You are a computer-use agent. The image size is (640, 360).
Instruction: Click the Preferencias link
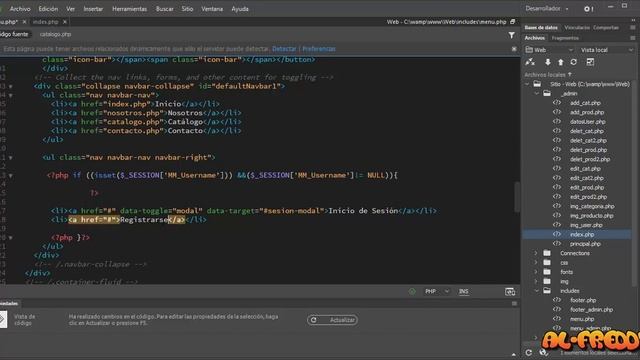pos(319,49)
